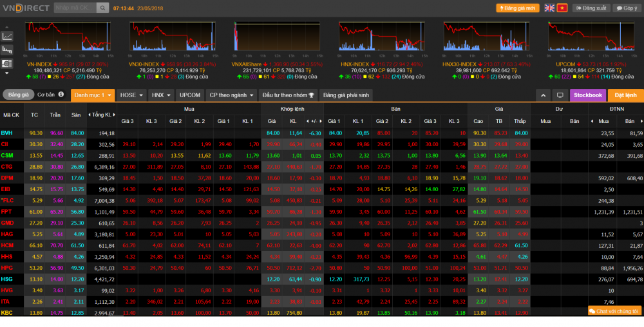Select the Vietnamese flag language icon
644x327 pixels.
562,8
